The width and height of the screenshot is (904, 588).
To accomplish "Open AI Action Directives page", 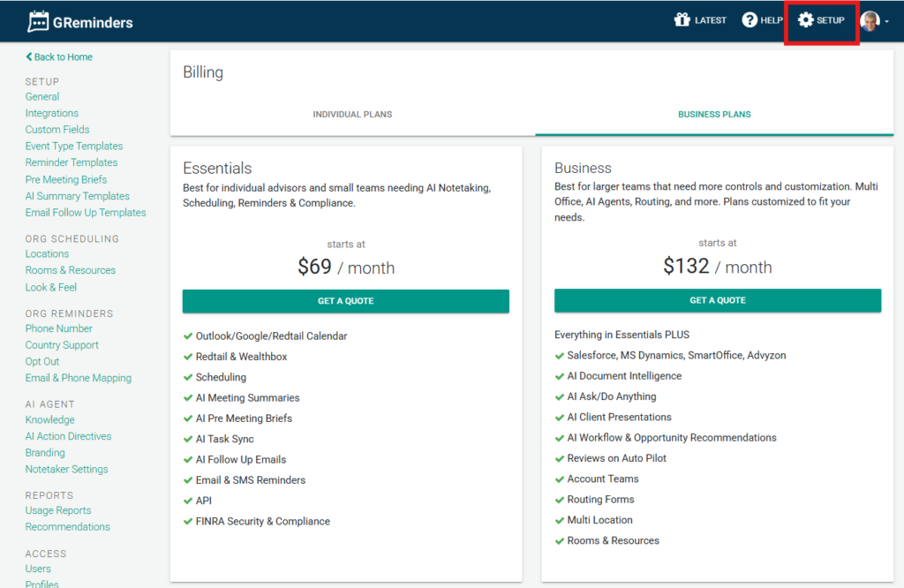I will (x=69, y=436).
